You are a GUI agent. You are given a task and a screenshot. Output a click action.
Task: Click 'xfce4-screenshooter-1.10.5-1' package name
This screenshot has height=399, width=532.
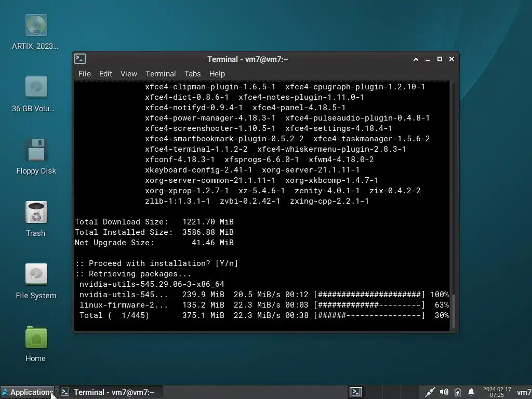click(210, 128)
